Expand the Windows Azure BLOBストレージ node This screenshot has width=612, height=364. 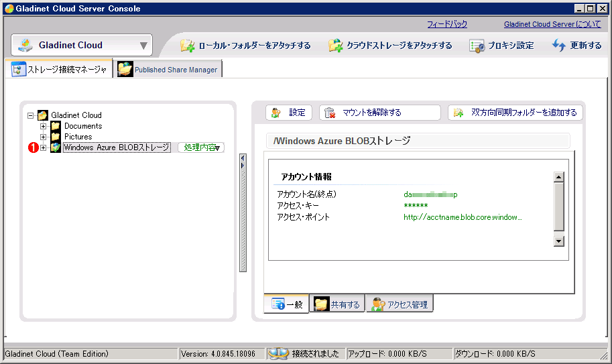[x=44, y=147]
